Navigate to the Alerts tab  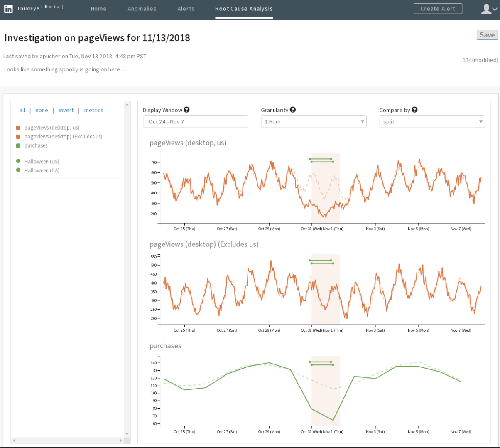click(x=186, y=8)
